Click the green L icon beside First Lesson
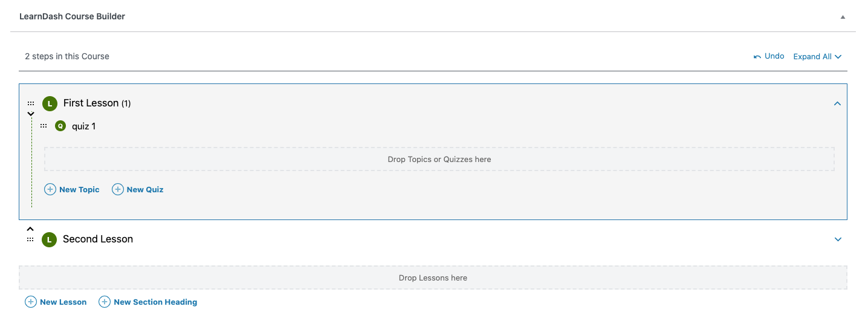 [x=50, y=104]
